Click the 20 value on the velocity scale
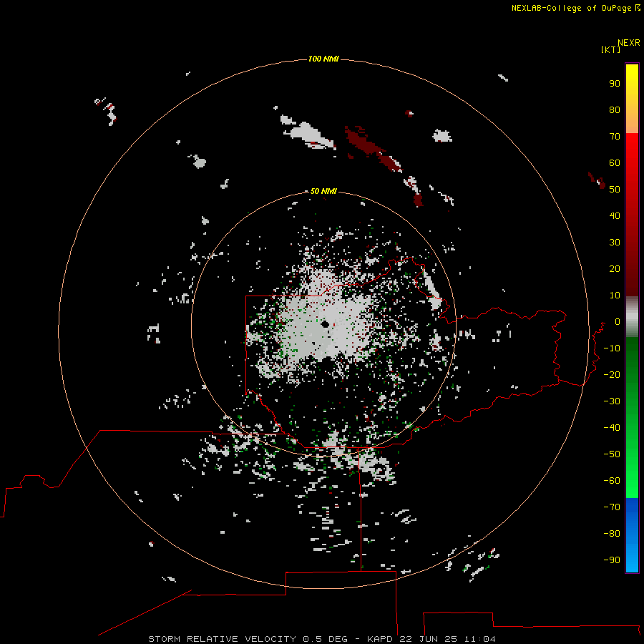644x644 pixels. (x=615, y=268)
